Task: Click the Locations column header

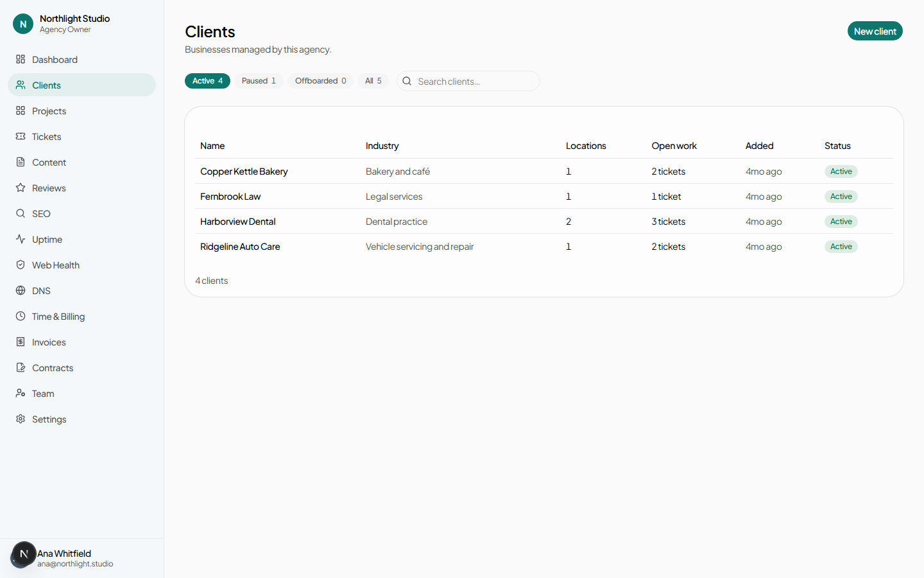Action: pos(586,146)
